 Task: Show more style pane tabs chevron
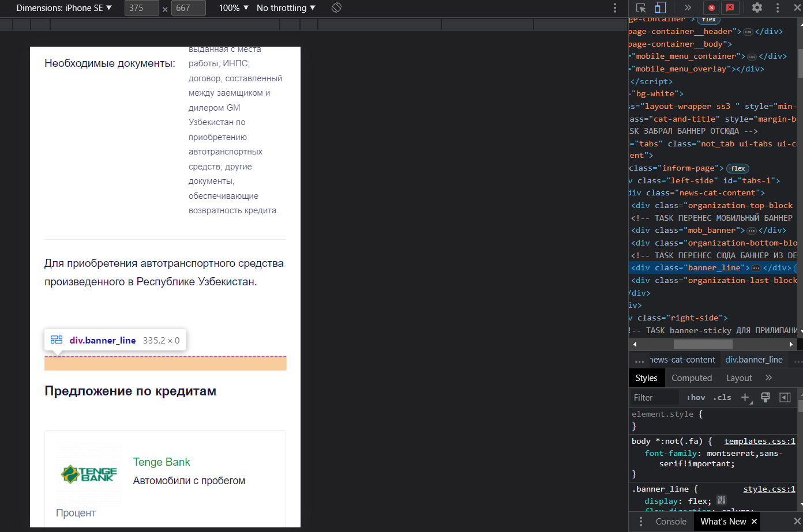tap(768, 378)
